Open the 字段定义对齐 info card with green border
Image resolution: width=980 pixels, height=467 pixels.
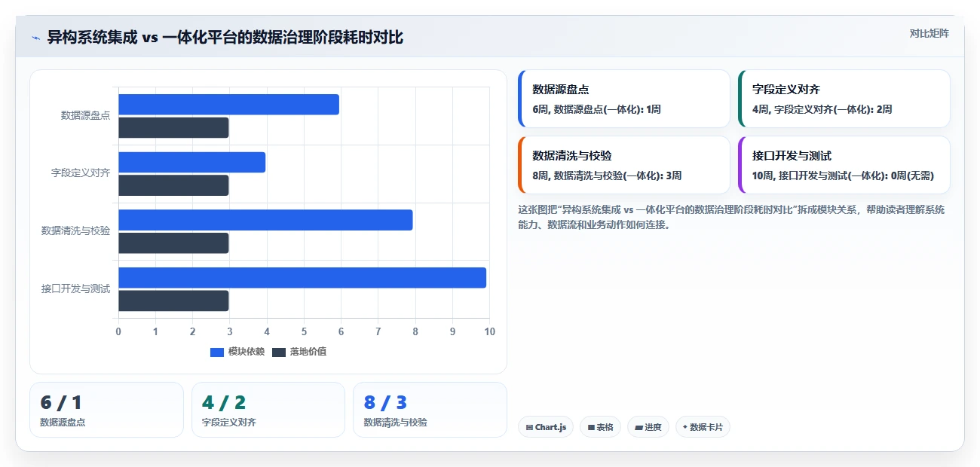(844, 99)
